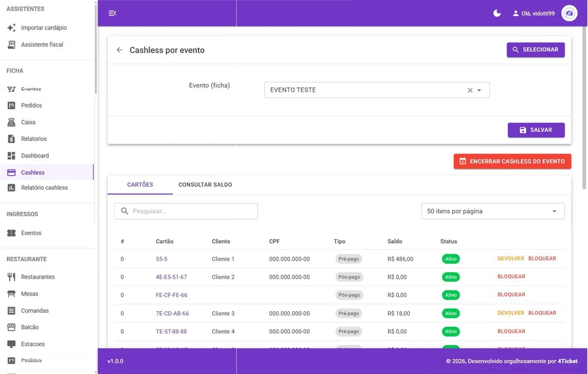Click the Dashboard grid icon
The height and width of the screenshot is (374, 588).
pyautogui.click(x=11, y=156)
